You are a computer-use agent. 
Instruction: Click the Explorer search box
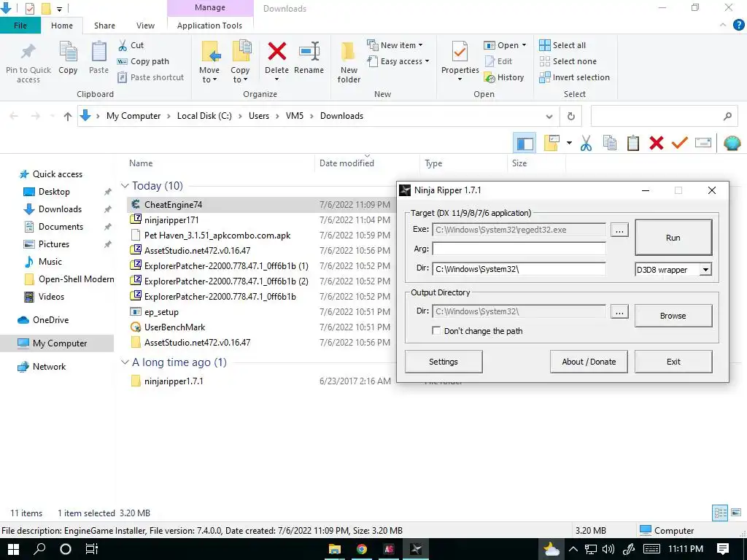[x=664, y=116]
